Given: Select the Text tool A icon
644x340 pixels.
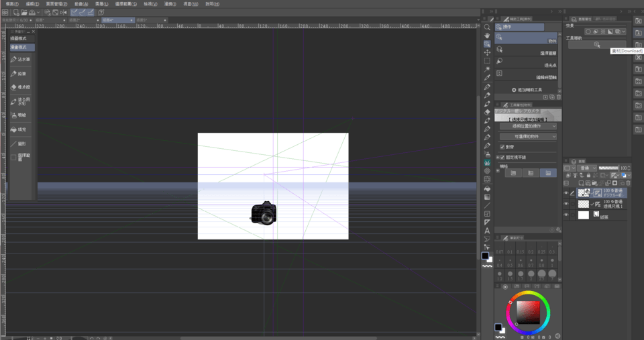Looking at the screenshot, I should pos(487,231).
